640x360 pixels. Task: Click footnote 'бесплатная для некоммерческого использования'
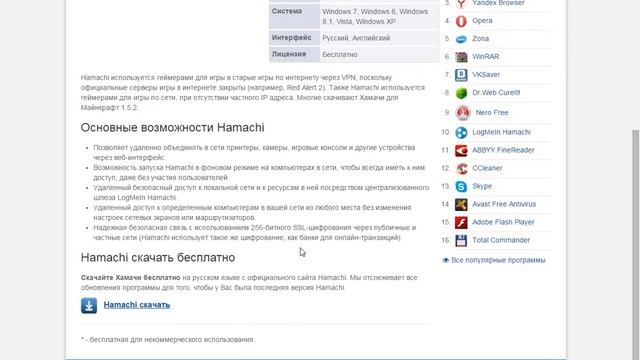171,340
